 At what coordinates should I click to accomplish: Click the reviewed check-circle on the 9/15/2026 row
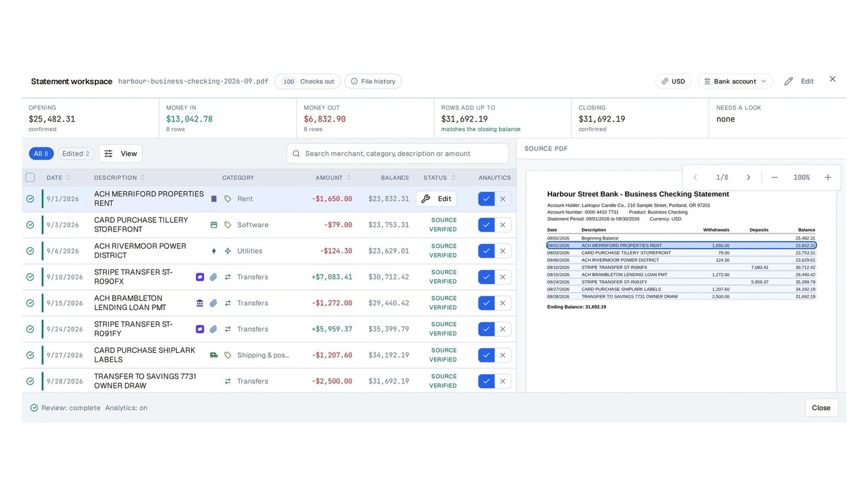(x=30, y=303)
